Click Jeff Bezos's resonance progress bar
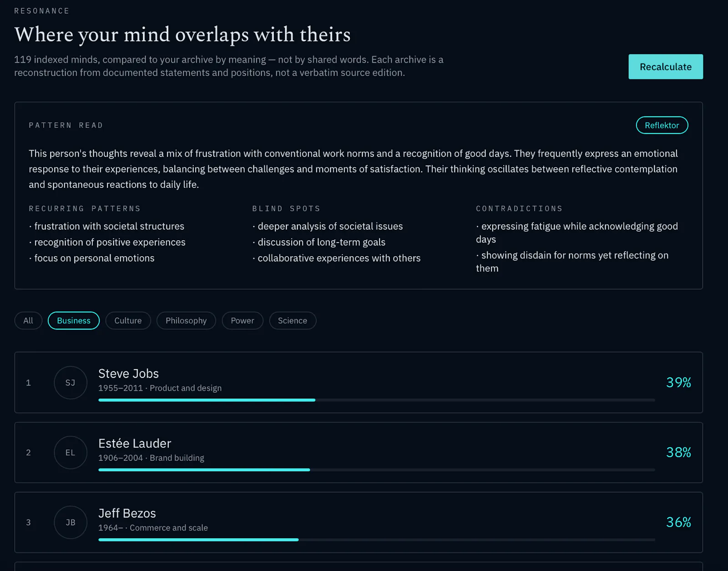Screen dimensions: 728x571 click(377, 540)
